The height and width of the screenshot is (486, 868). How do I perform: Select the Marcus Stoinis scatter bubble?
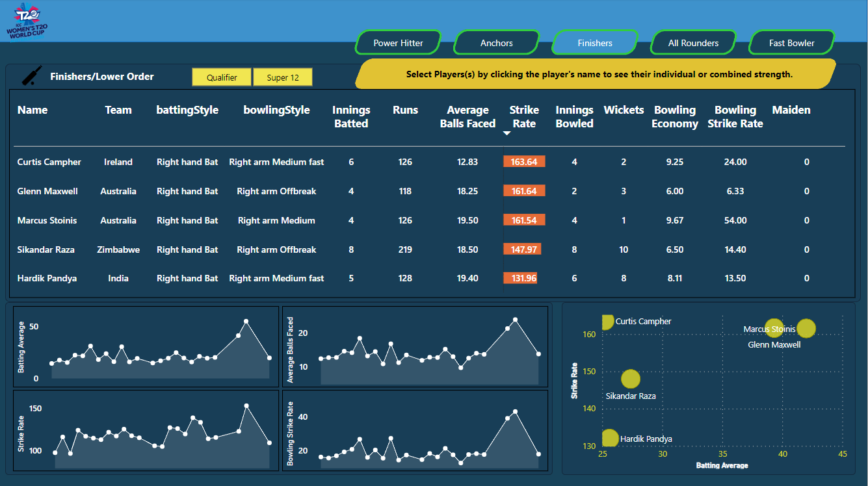click(x=774, y=329)
